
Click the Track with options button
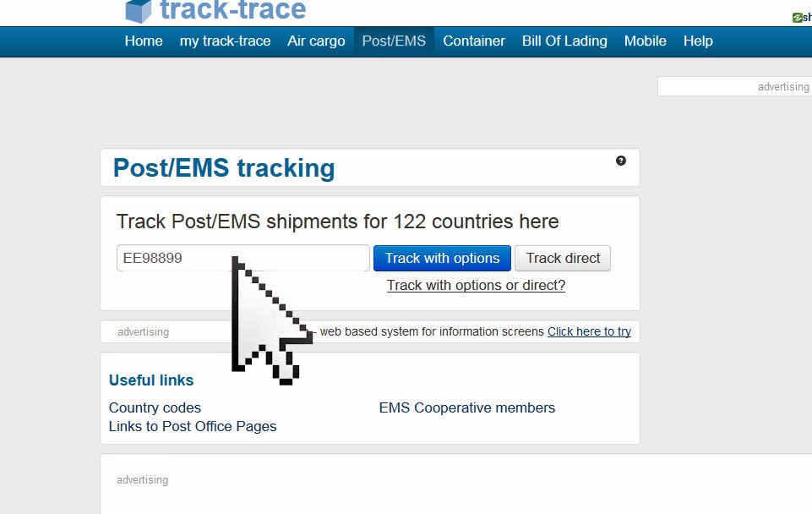coord(442,258)
